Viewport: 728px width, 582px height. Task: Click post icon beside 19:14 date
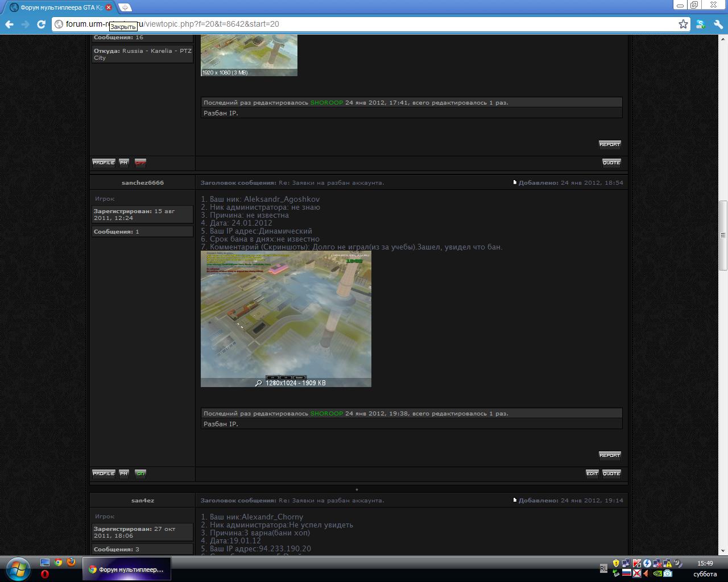click(515, 500)
